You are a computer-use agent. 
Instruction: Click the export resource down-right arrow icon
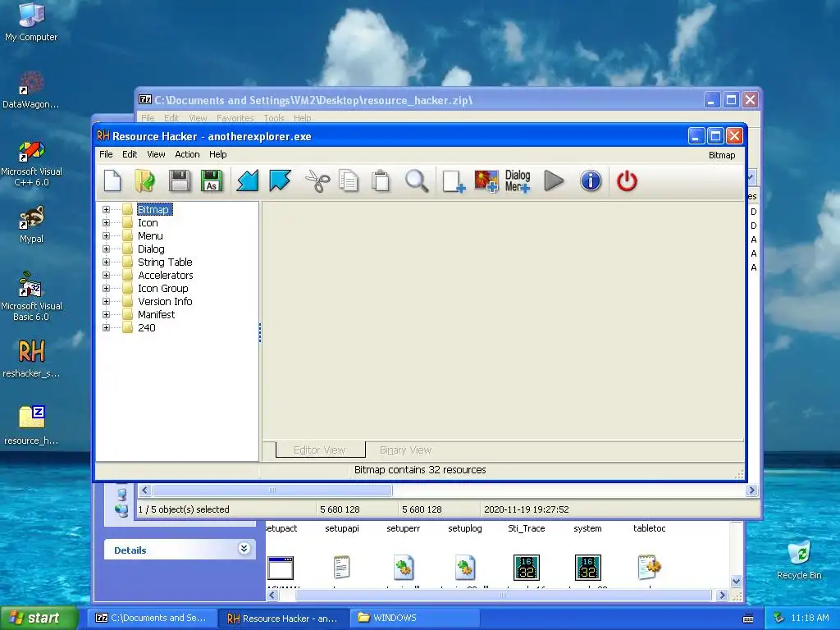pos(281,181)
